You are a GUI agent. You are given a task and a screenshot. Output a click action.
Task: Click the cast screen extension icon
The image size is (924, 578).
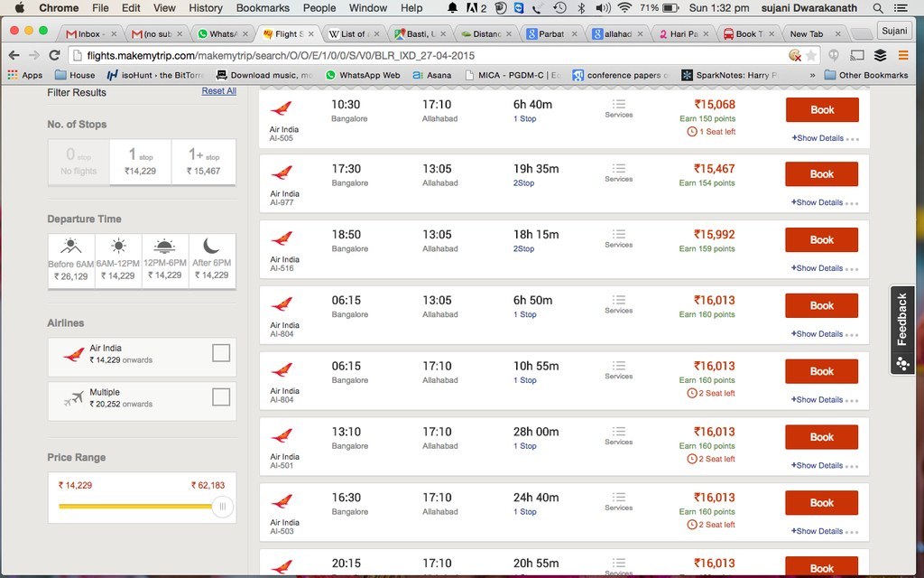pyautogui.click(x=857, y=55)
